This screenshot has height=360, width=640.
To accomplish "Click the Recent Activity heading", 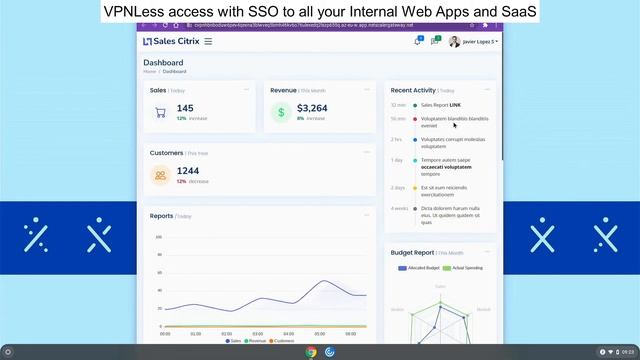I will click(x=413, y=90).
